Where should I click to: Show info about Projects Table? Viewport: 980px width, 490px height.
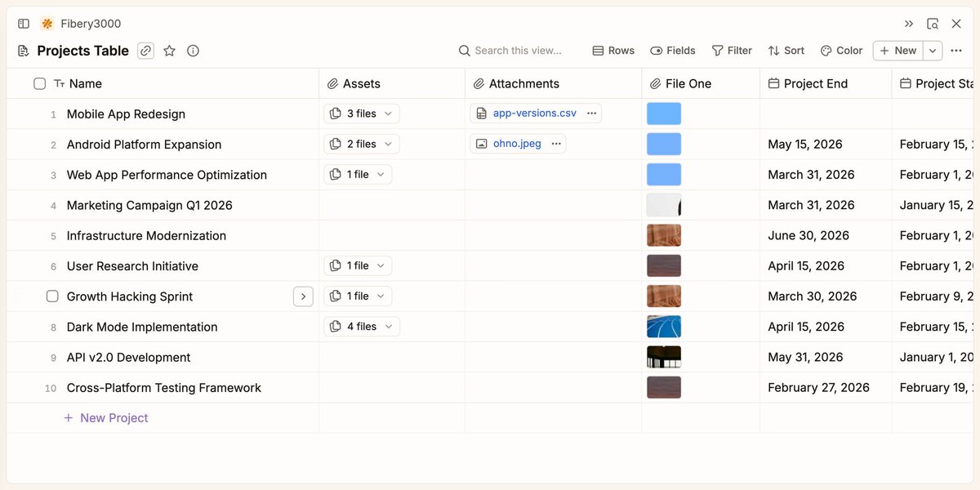193,51
